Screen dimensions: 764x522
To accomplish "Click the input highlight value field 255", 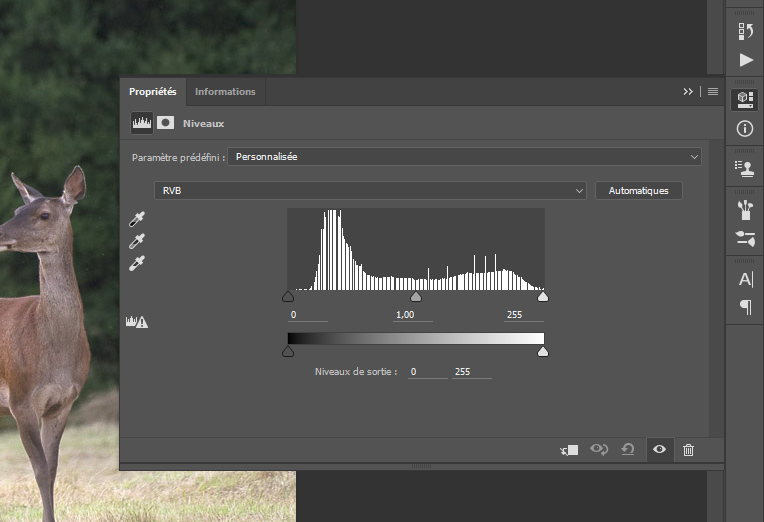I will (x=524, y=315).
